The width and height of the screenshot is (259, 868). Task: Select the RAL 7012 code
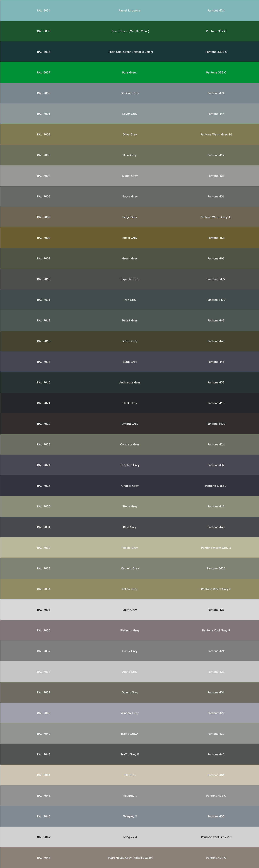[44, 320]
